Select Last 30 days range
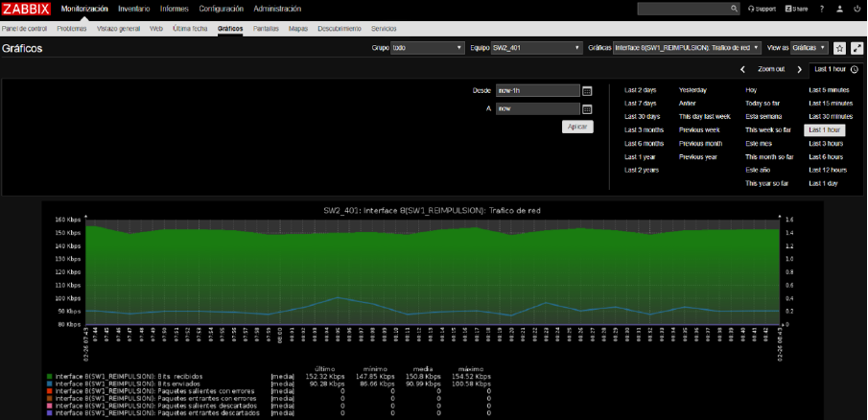The height and width of the screenshot is (420, 868). coord(643,117)
